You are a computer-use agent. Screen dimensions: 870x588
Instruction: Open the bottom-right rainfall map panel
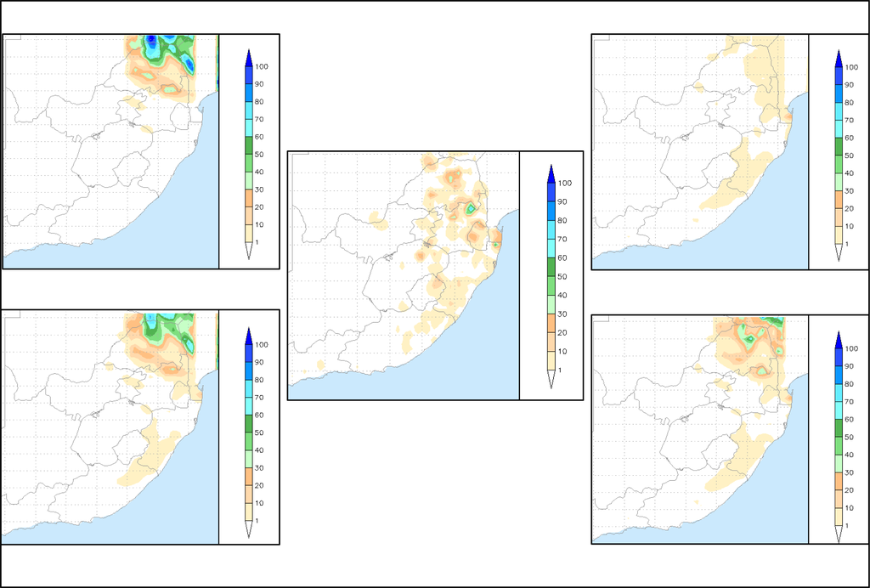coord(730,429)
